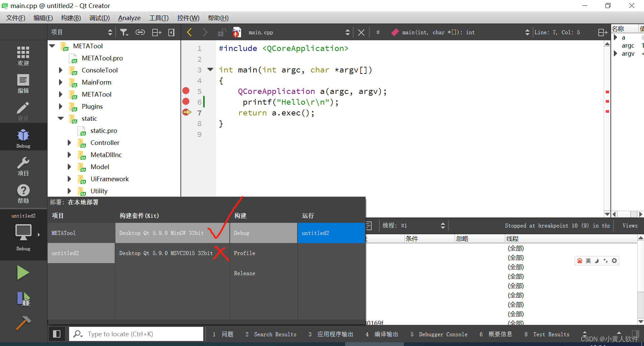Open the 调试(D) menu
Viewport: 644px width, 346px height.
pos(99,18)
